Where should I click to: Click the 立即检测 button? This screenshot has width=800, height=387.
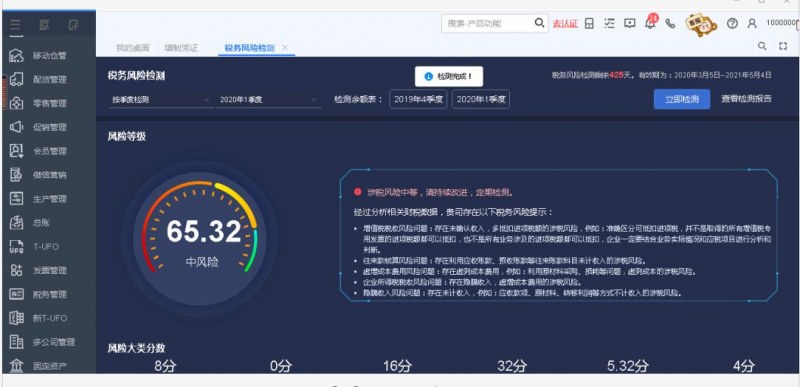[682, 99]
